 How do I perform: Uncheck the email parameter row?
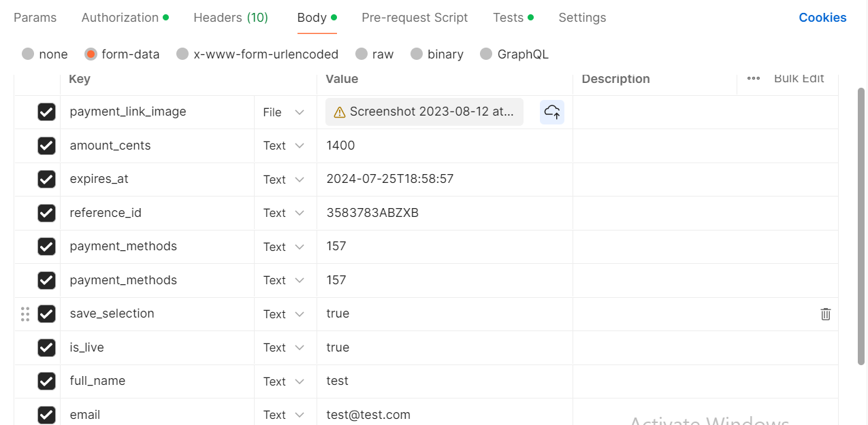[x=46, y=415]
